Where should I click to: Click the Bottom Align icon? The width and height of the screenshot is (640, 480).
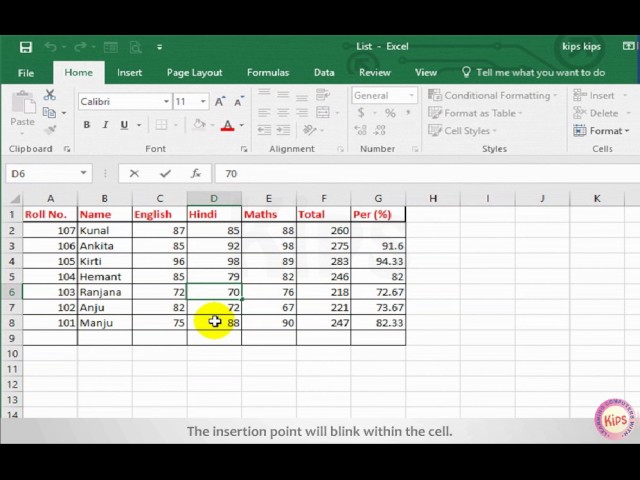(302, 96)
